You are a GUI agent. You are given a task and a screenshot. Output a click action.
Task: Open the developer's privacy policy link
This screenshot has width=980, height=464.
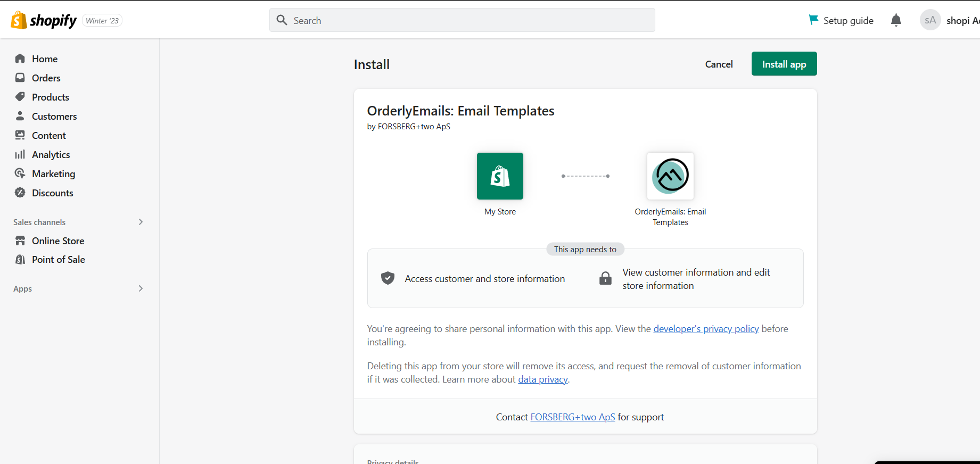click(706, 329)
